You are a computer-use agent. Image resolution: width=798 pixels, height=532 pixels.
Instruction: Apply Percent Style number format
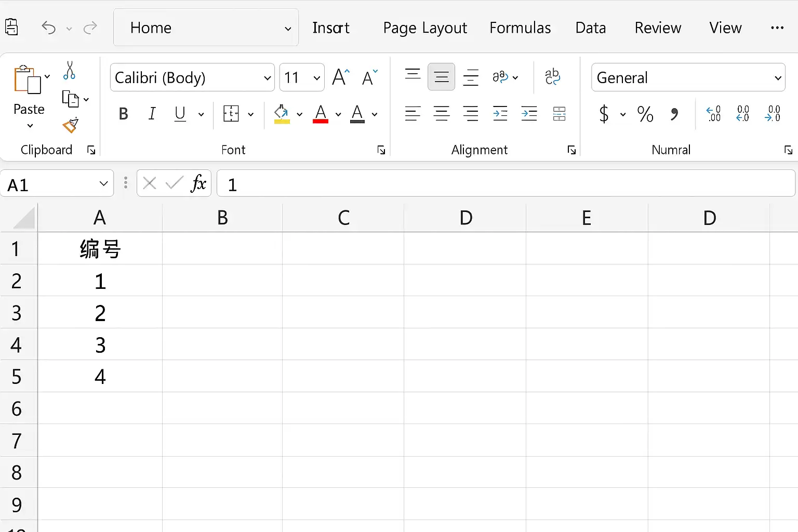point(645,114)
